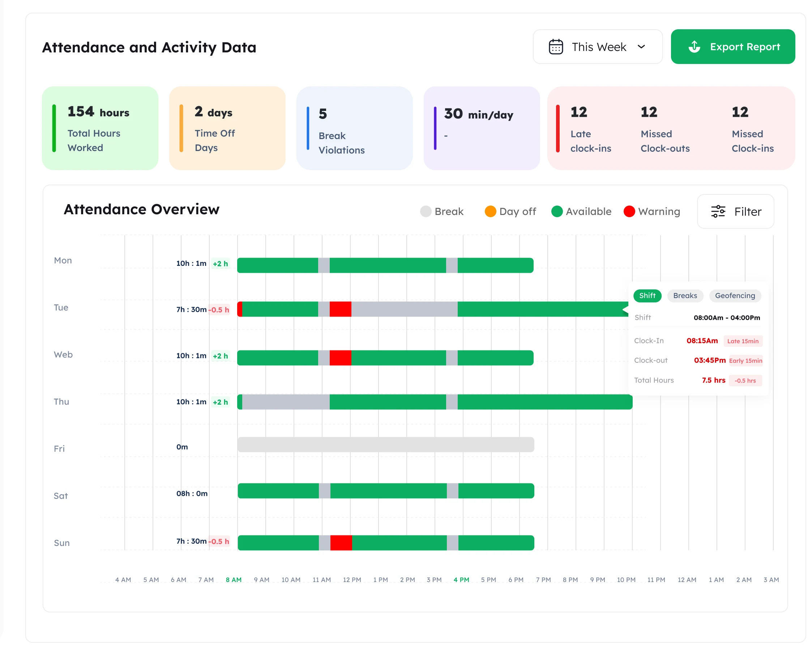
Task: Click the red warning segment on Tuesday bar
Action: 341,309
